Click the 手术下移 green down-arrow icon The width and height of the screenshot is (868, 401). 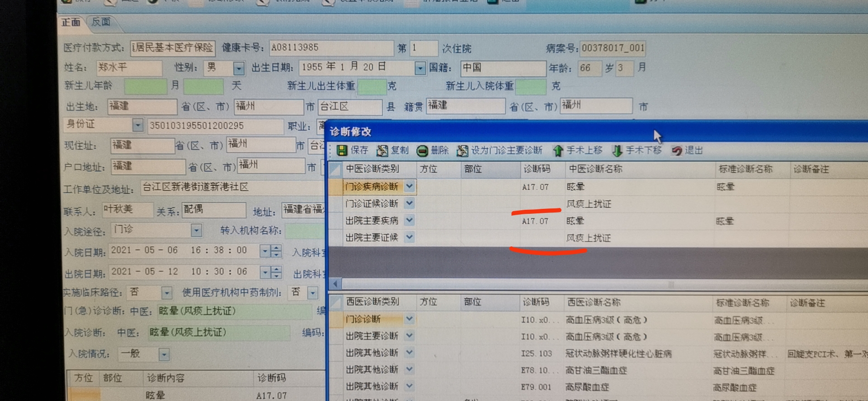pyautogui.click(x=617, y=151)
